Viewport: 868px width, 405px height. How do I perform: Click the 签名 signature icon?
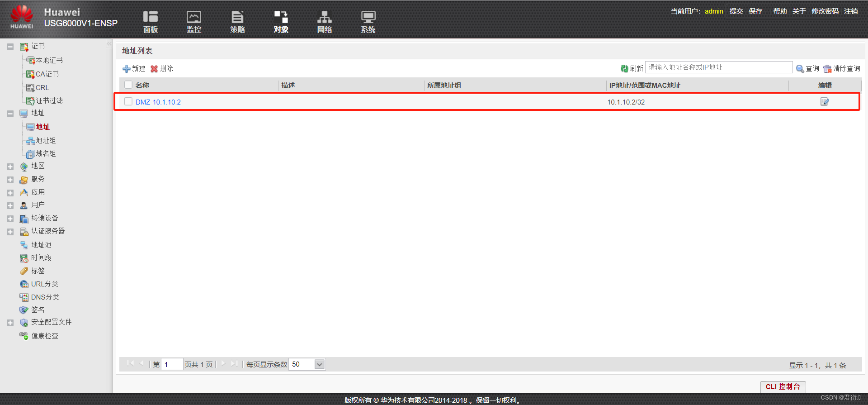pos(24,310)
